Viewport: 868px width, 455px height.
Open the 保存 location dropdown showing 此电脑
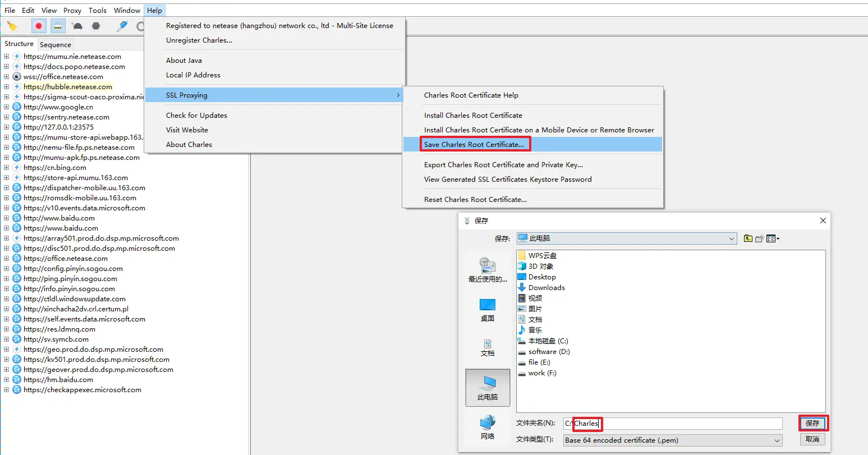(626, 238)
